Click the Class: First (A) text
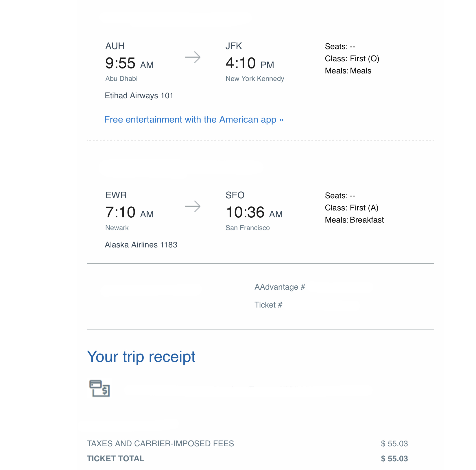This screenshot has width=476, height=470. tap(352, 208)
